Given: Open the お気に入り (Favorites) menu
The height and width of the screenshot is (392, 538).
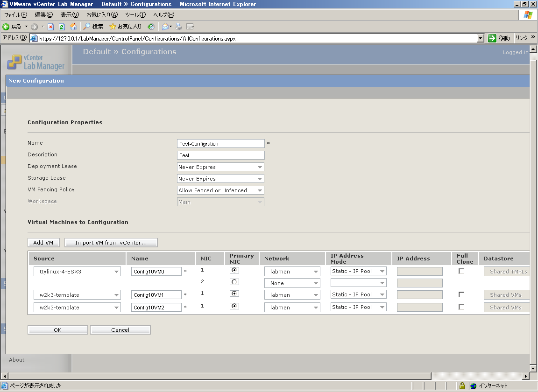Looking at the screenshot, I should (x=102, y=15).
